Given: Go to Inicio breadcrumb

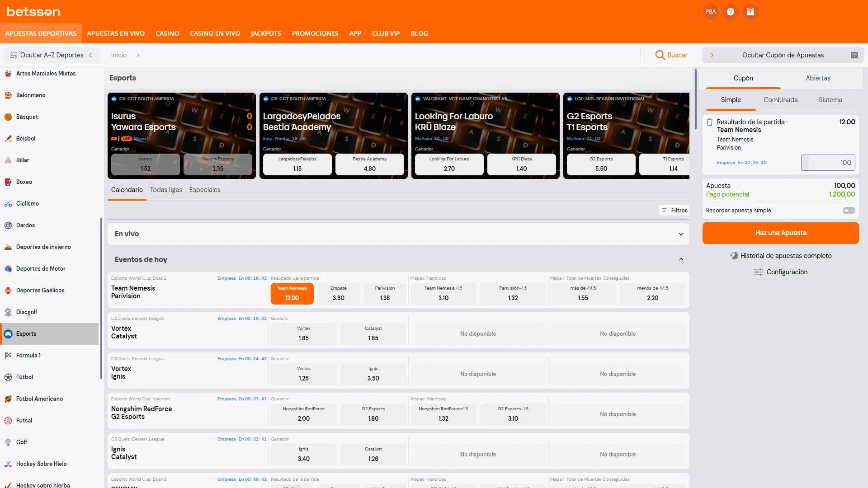Looking at the screenshot, I should [119, 55].
